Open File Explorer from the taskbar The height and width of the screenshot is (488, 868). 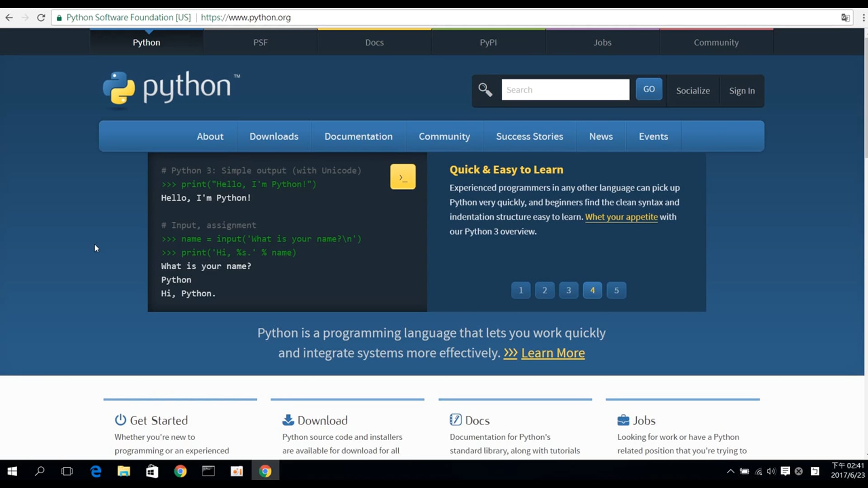point(123,471)
